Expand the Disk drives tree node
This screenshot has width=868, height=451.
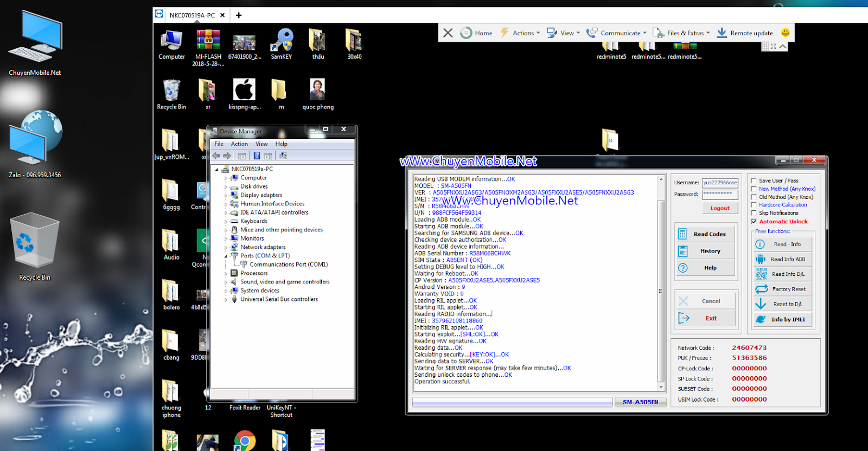click(x=226, y=186)
